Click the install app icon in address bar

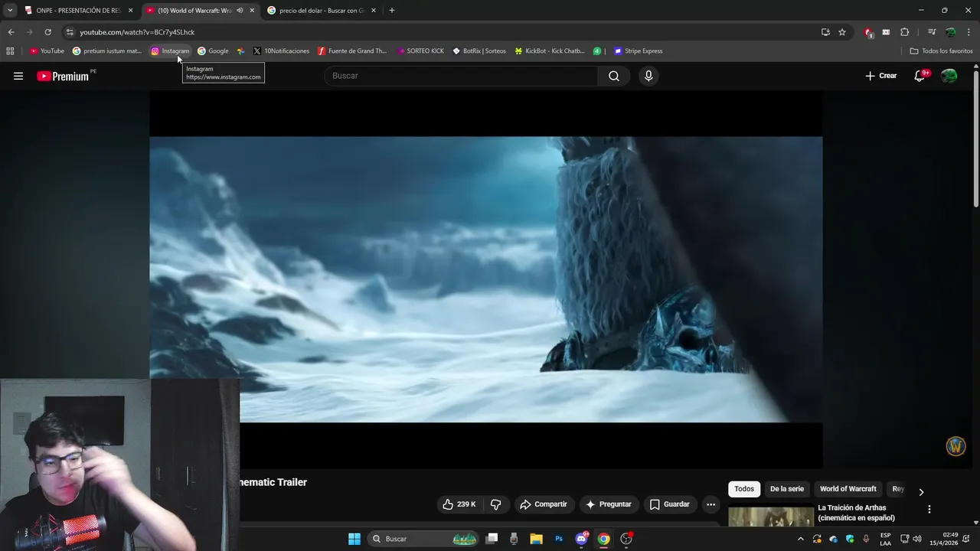(x=825, y=32)
